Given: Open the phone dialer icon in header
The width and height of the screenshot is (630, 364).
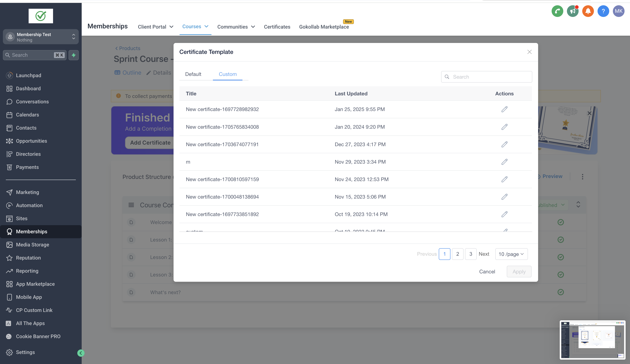Looking at the screenshot, I should click(557, 11).
